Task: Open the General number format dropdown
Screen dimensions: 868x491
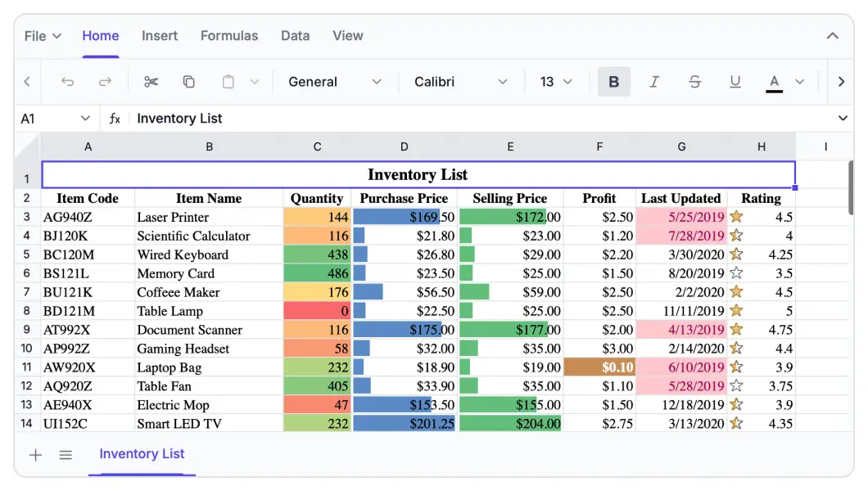Action: 335,82
